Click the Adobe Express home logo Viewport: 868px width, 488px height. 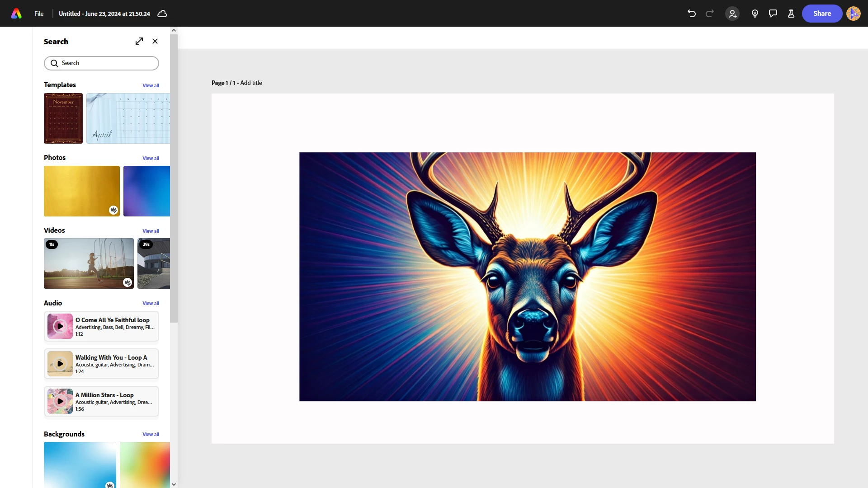point(16,14)
